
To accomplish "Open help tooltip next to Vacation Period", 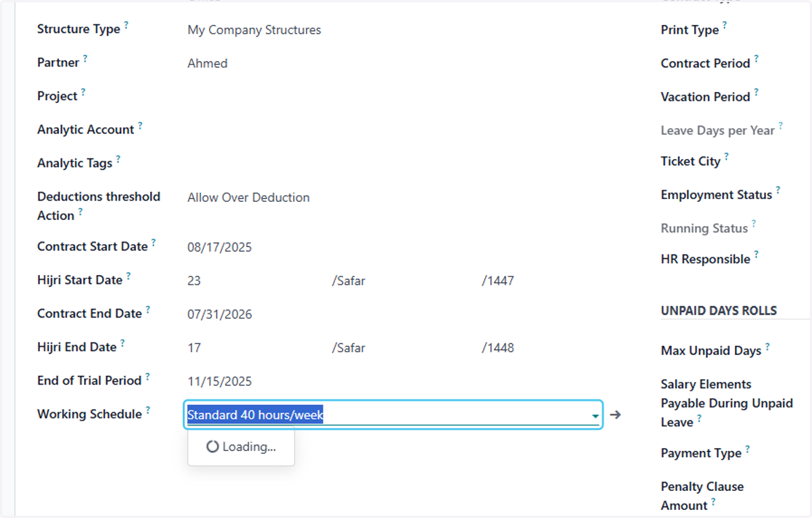I will click(x=757, y=93).
